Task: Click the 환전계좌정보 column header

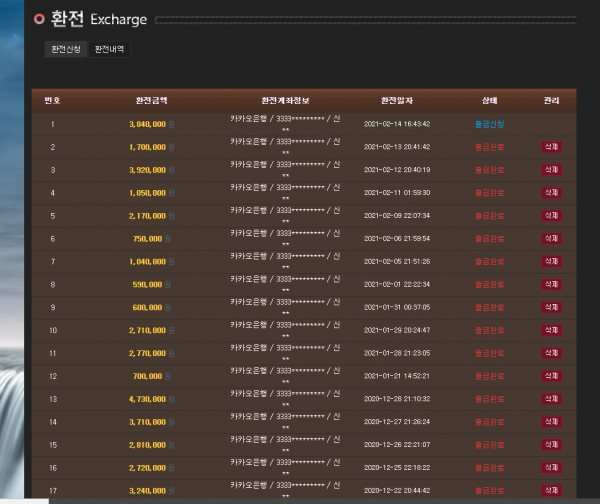Action: (x=285, y=101)
